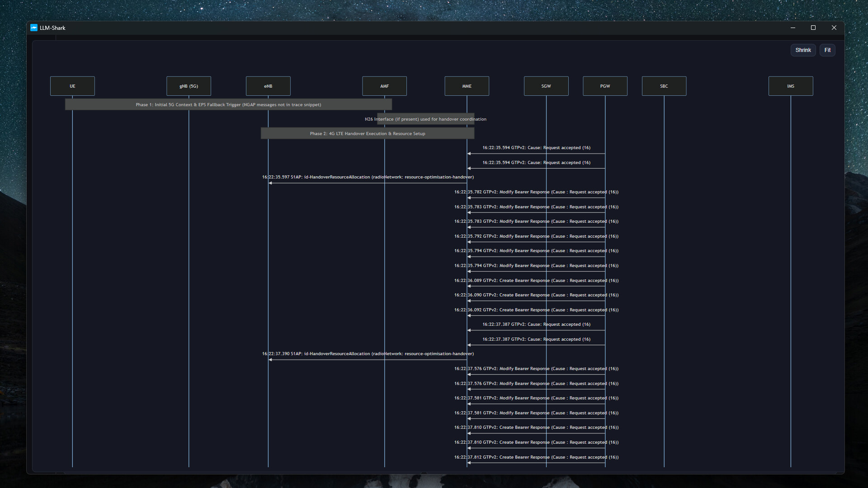Select the MME participant box
Image resolution: width=868 pixels, height=488 pixels.
click(x=467, y=86)
